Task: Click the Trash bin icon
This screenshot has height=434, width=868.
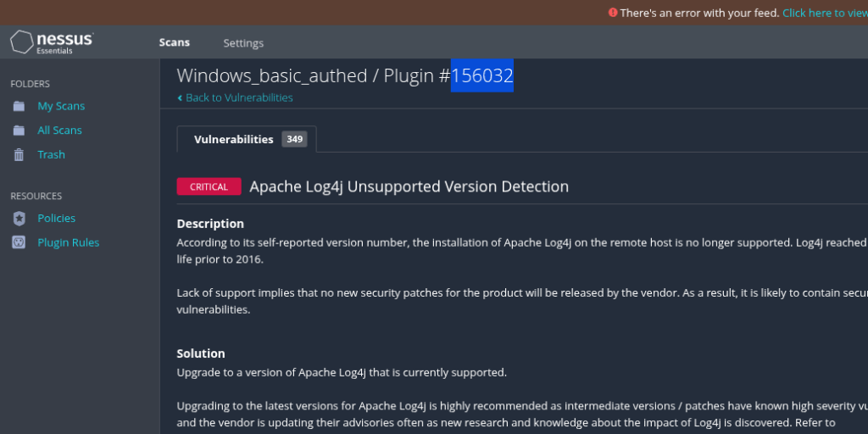Action: point(19,155)
